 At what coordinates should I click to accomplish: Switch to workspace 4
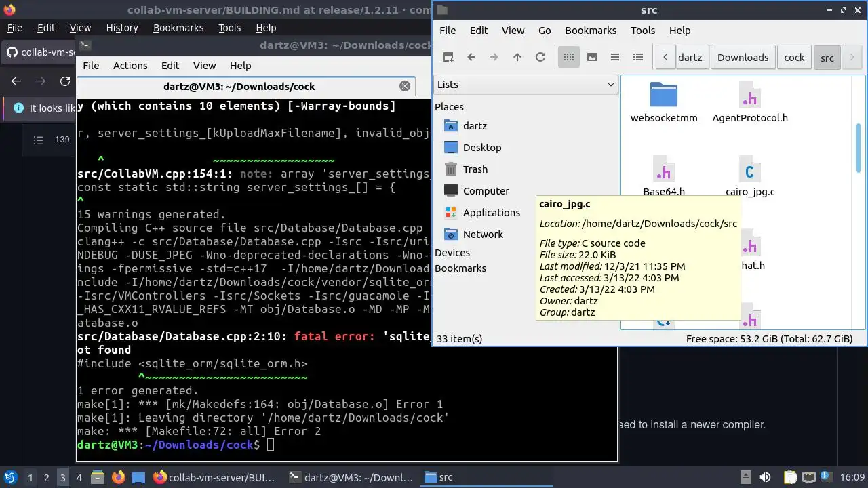coord(79,477)
